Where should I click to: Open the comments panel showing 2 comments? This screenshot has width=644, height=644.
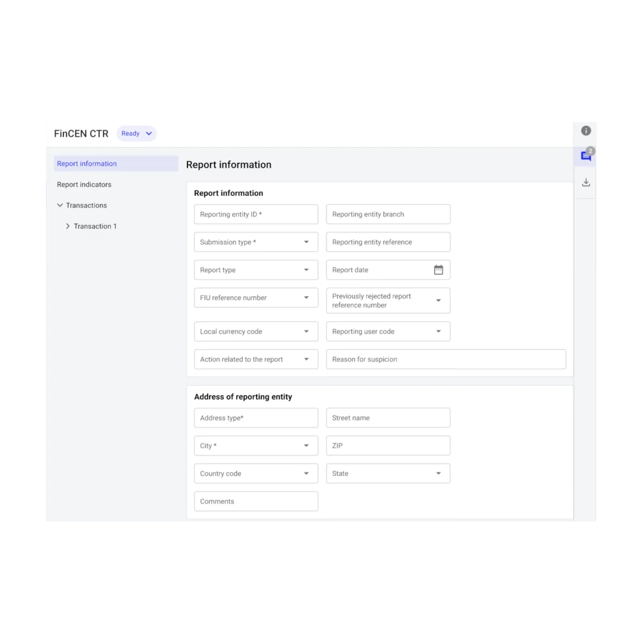coord(586,157)
